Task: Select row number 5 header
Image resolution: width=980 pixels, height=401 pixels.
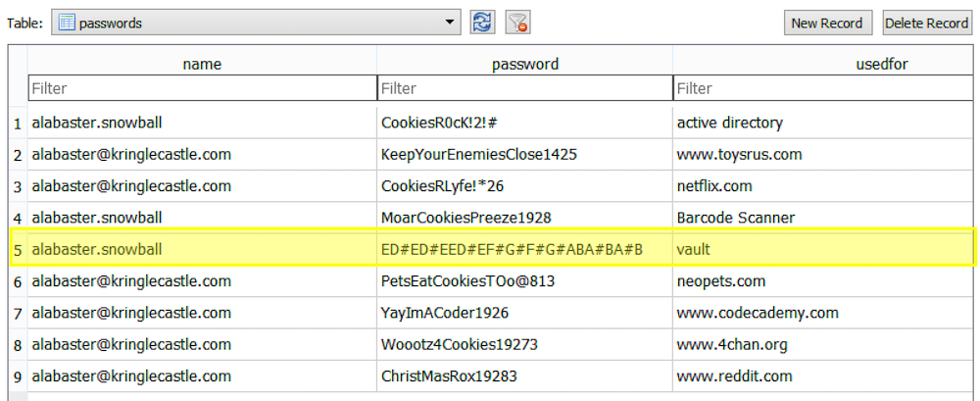Action: (18, 250)
